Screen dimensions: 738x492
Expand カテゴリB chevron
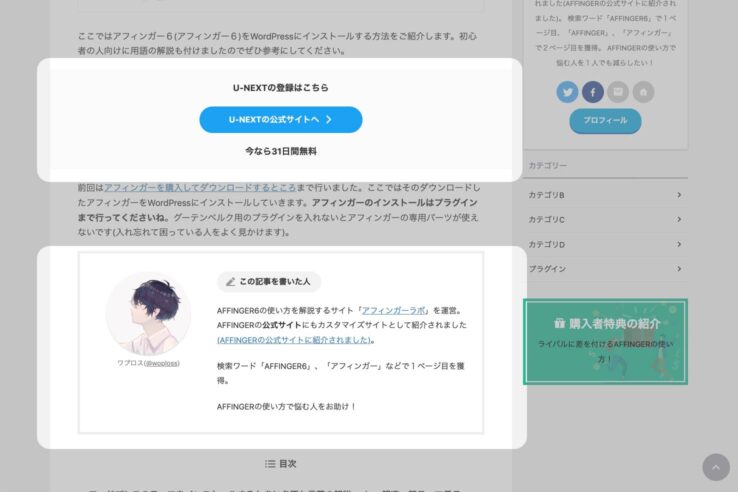tap(679, 195)
